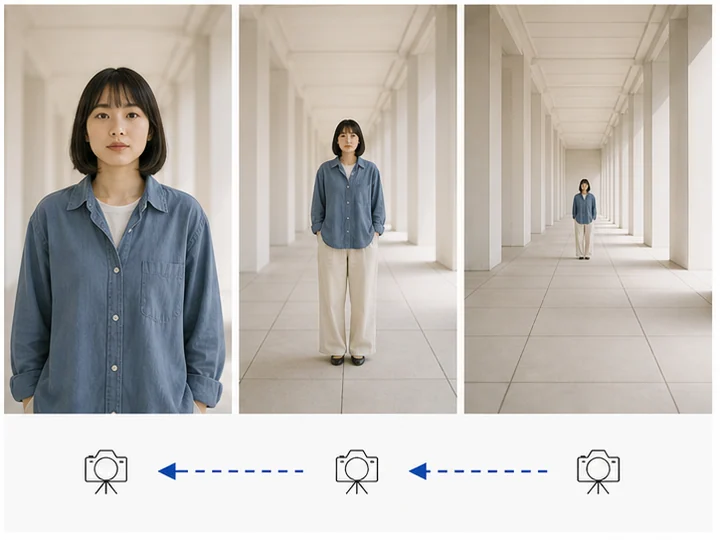
Task: Click the full-body photo of the woman in the corridor
Action: click(x=348, y=209)
